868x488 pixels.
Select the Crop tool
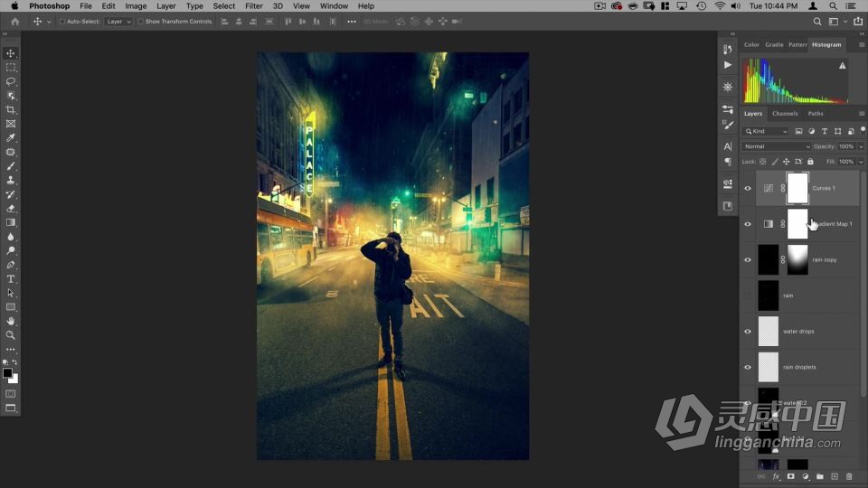coord(11,109)
